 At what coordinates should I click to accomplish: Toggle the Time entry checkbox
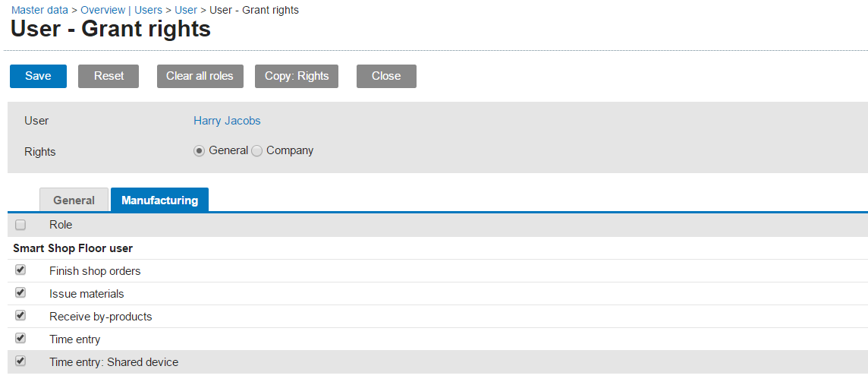[x=20, y=338]
